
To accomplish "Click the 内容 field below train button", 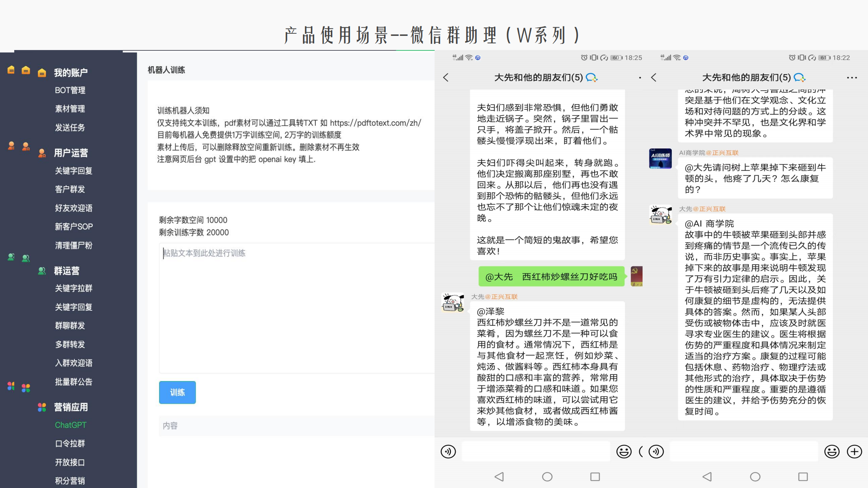I will click(297, 426).
